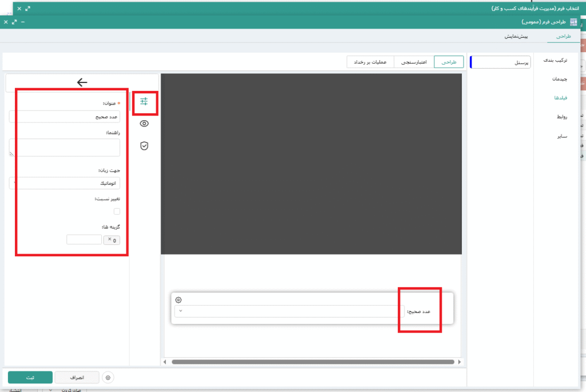
Task: Open the عدد صحیح dropdown in canvas
Action: tap(286, 311)
